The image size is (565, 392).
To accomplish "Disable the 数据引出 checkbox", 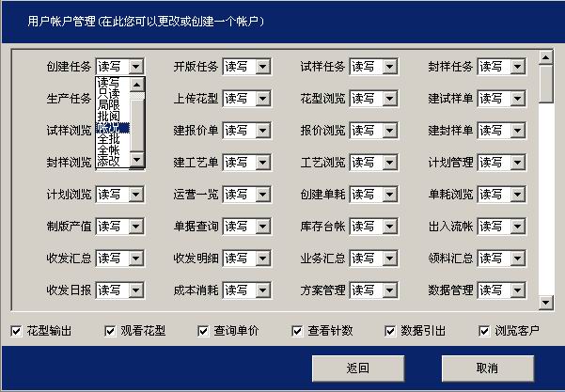I will [x=391, y=331].
